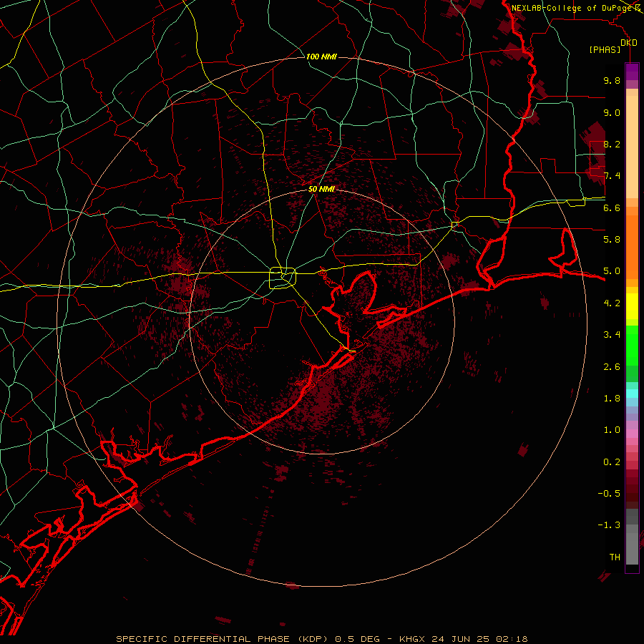644x644 pixels.
Task: Click the 7.4 value on the color scale
Action: click(612, 176)
